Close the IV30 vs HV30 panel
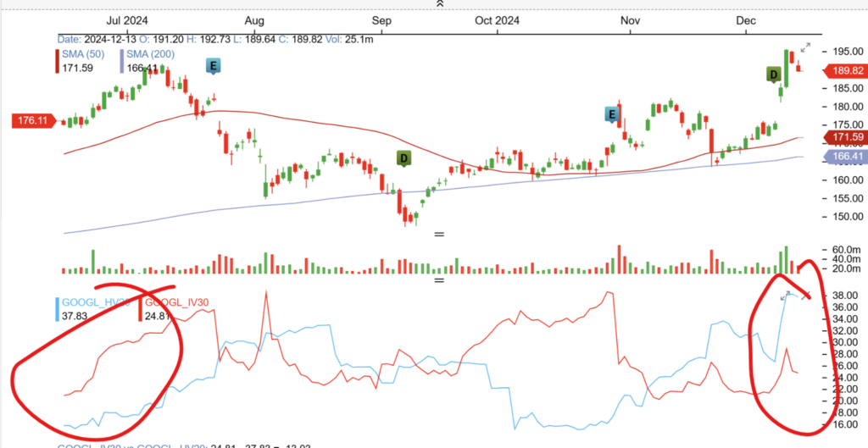Screen dimensions: 868x448 (x=806, y=296)
